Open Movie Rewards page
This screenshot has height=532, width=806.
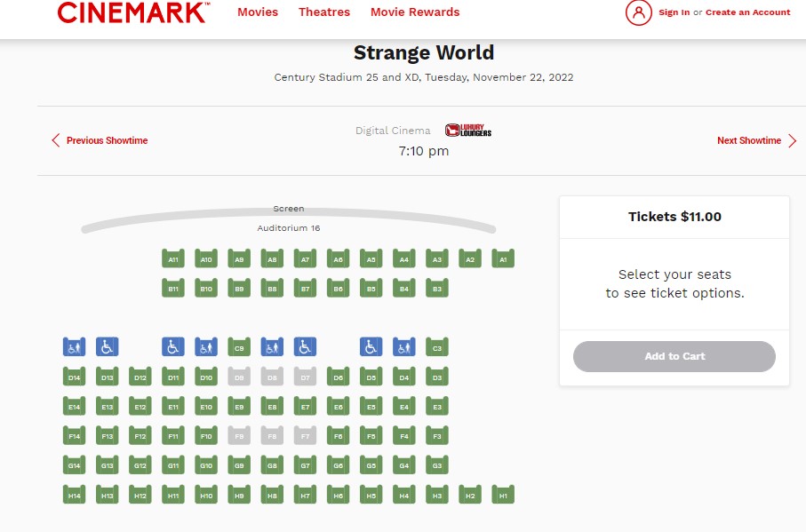415,12
